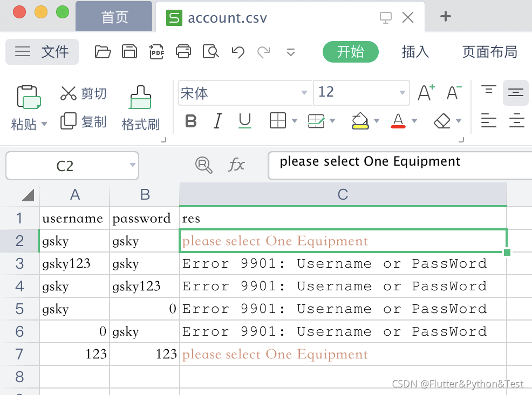Open the font size dropdown 12
The height and width of the screenshot is (395, 532).
[403, 93]
